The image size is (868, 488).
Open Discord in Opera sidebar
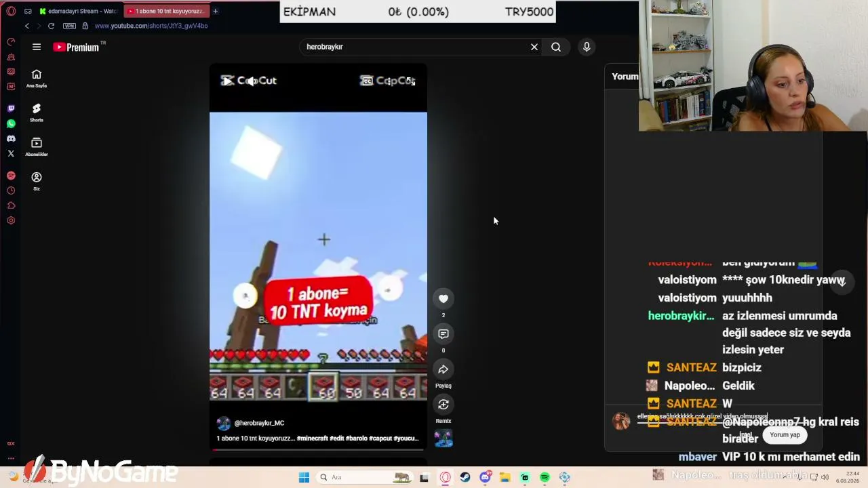coord(11,139)
